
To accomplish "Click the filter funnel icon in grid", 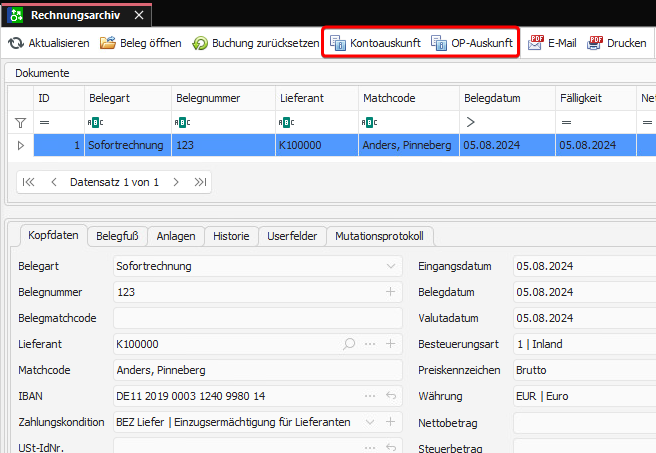I will [19, 122].
